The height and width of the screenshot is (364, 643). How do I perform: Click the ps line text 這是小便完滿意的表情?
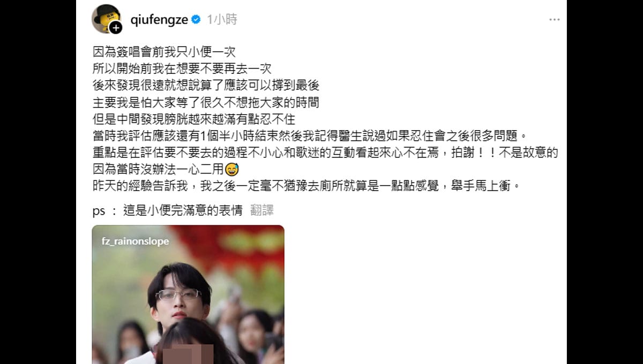183,210
